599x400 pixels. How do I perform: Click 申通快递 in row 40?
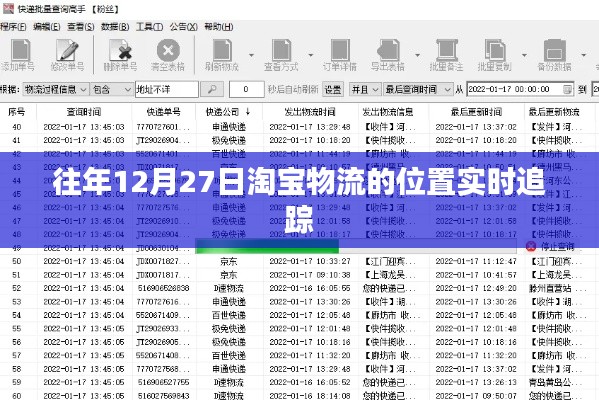(x=229, y=126)
